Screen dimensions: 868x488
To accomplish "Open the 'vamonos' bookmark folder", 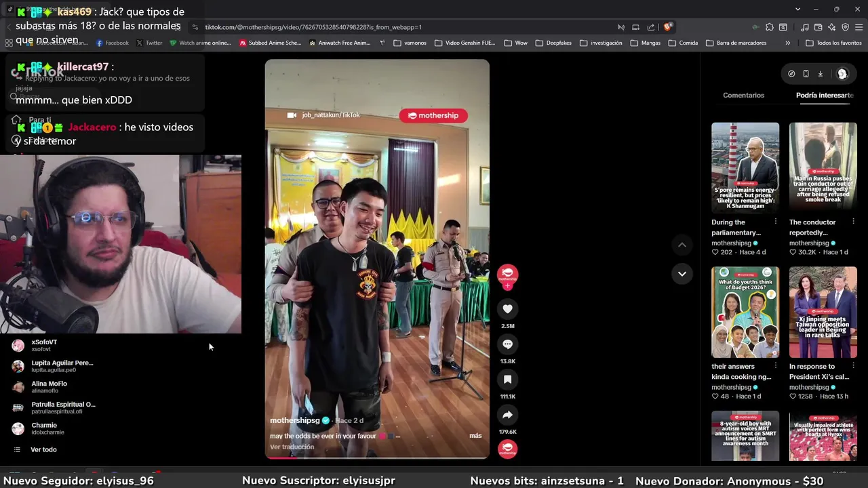I will pyautogui.click(x=409, y=43).
